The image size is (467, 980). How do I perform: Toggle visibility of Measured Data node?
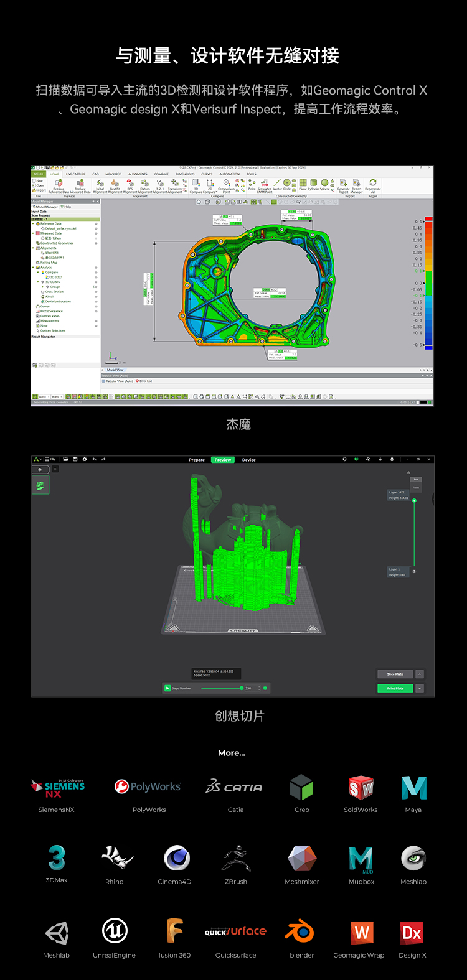pyautogui.click(x=96, y=233)
